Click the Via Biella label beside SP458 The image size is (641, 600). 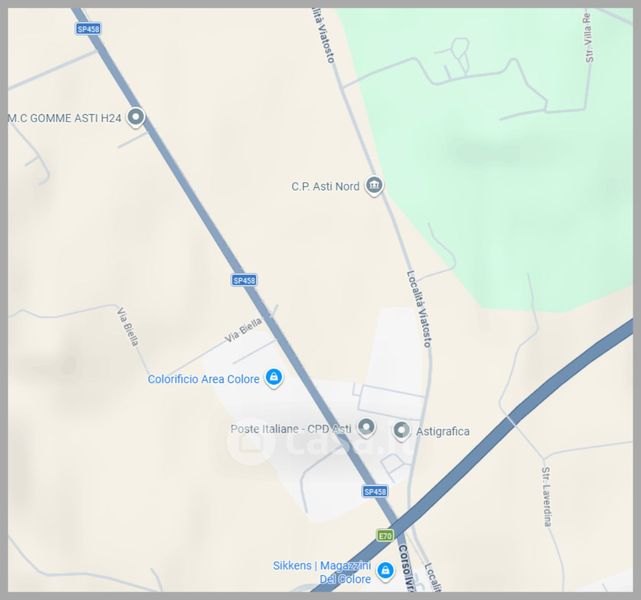(x=243, y=331)
